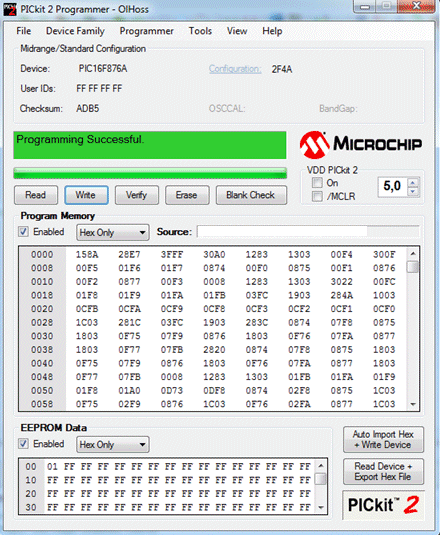This screenshot has height=535, width=440.
Task: Click address row 0000 in Program Memory
Action: 42,255
